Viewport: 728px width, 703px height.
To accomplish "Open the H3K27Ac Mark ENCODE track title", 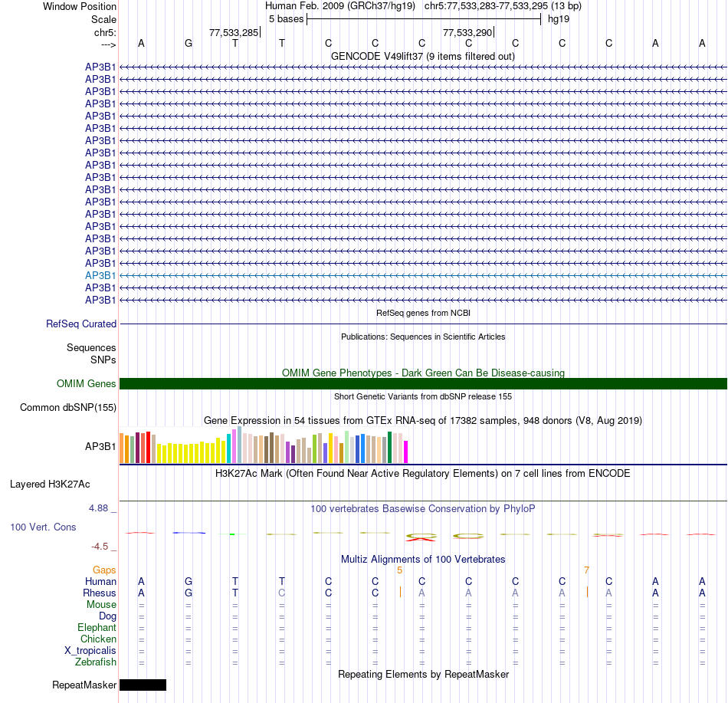I will click(423, 473).
